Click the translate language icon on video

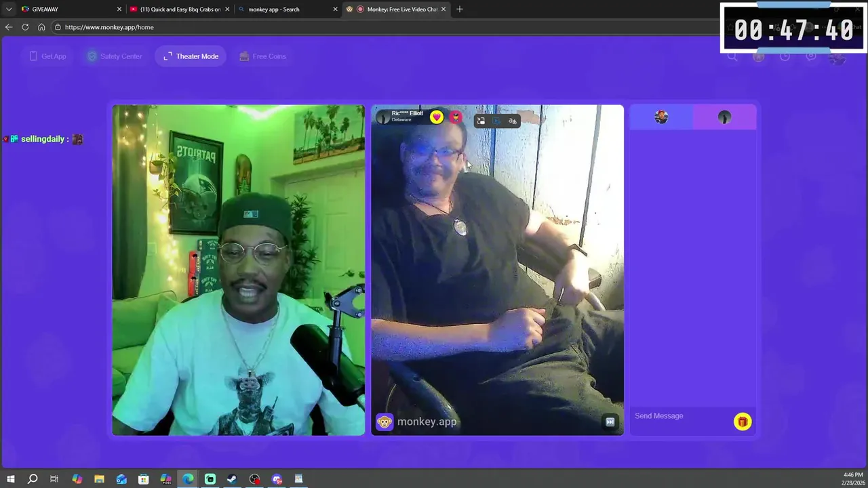tap(513, 121)
